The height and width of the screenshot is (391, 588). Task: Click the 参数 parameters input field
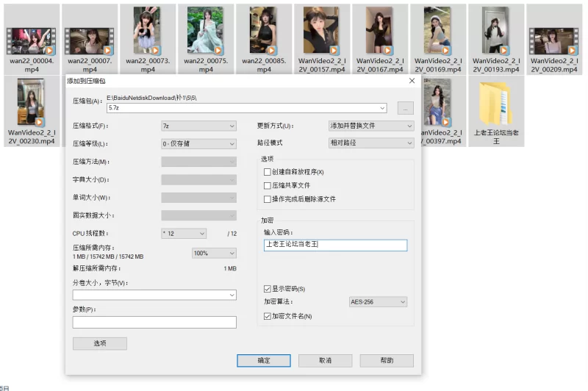click(154, 322)
